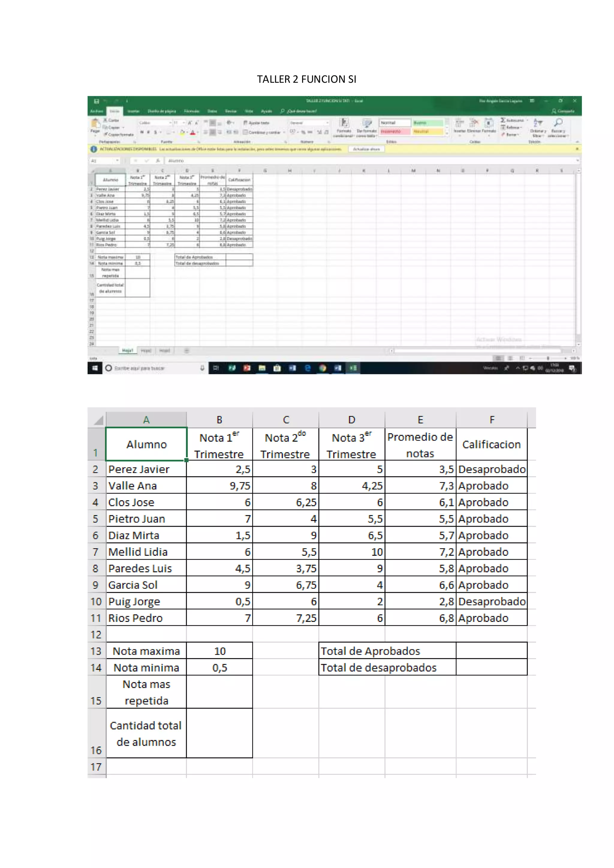Click the Save icon in quick access toolbar
The width and height of the screenshot is (614, 868).
coord(97,101)
